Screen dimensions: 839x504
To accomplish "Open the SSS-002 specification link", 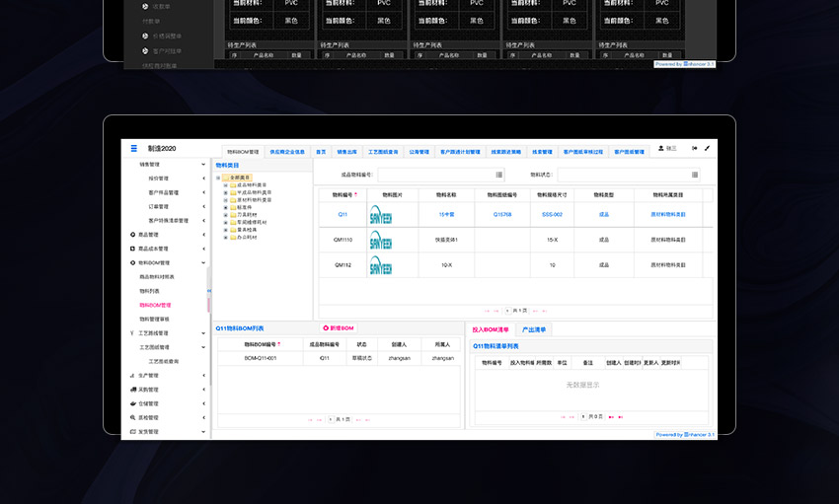I will [x=552, y=215].
